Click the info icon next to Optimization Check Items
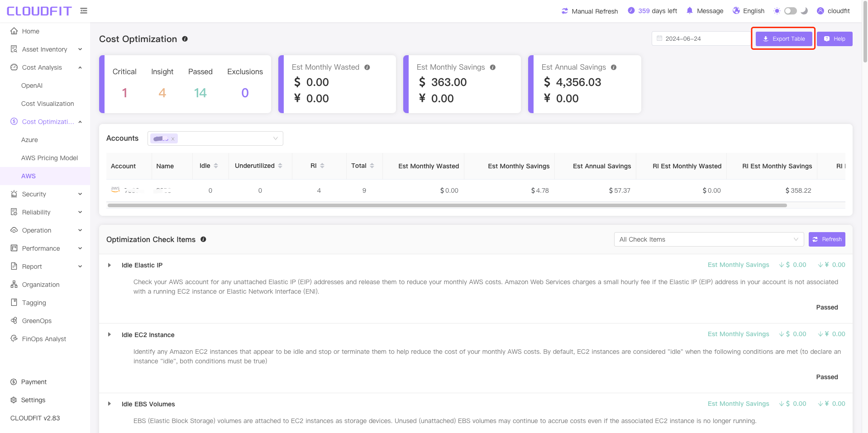The width and height of the screenshot is (868, 433). point(204,239)
